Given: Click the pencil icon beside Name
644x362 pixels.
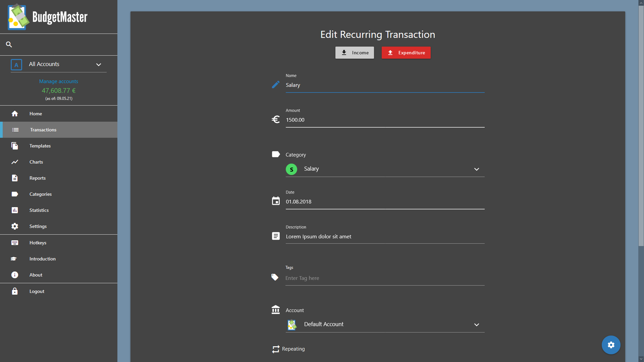Looking at the screenshot, I should click(x=276, y=84).
